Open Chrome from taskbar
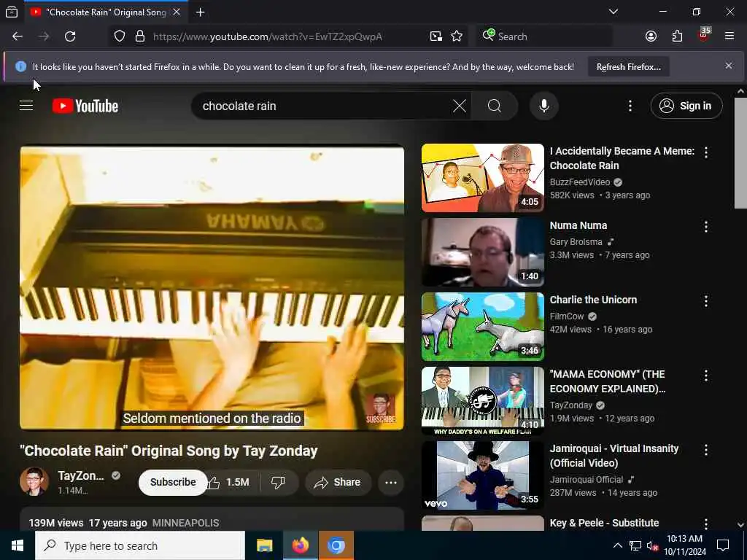Viewport: 747px width, 560px height. coord(336,545)
